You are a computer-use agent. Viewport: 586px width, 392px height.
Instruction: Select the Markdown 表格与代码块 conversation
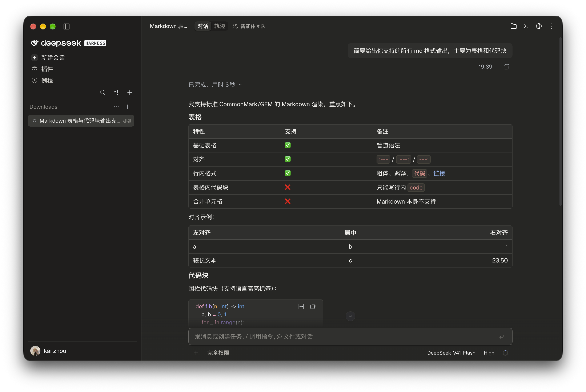point(81,121)
